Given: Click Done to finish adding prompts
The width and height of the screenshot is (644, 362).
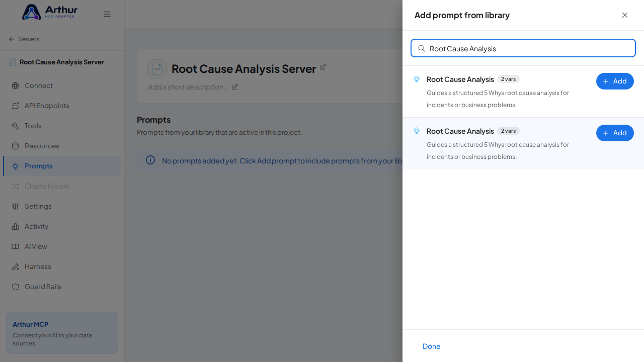Looking at the screenshot, I should coord(432,346).
